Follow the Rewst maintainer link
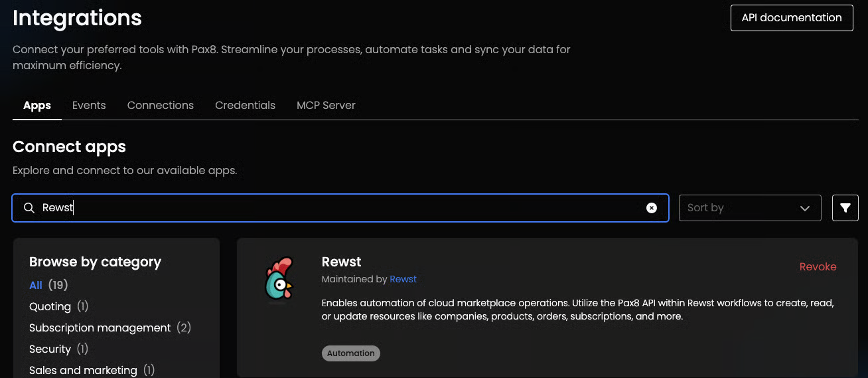 [x=403, y=279]
